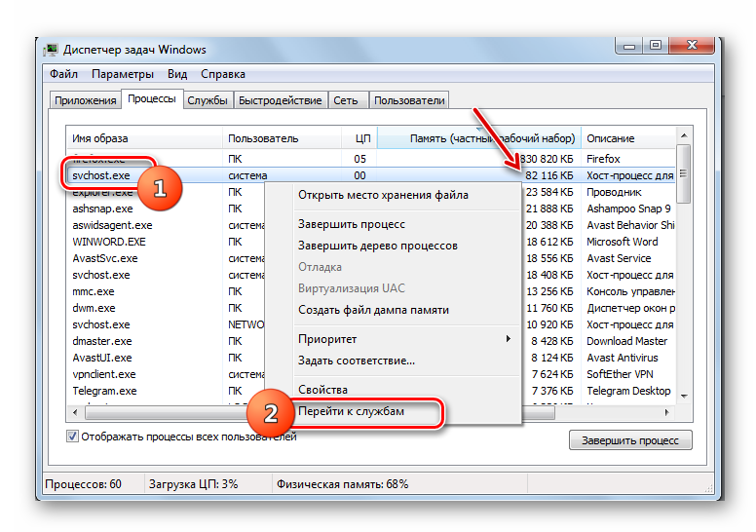This screenshot has height=532, width=756.
Task: Click the Task Manager title bar icon
Action: [50, 50]
